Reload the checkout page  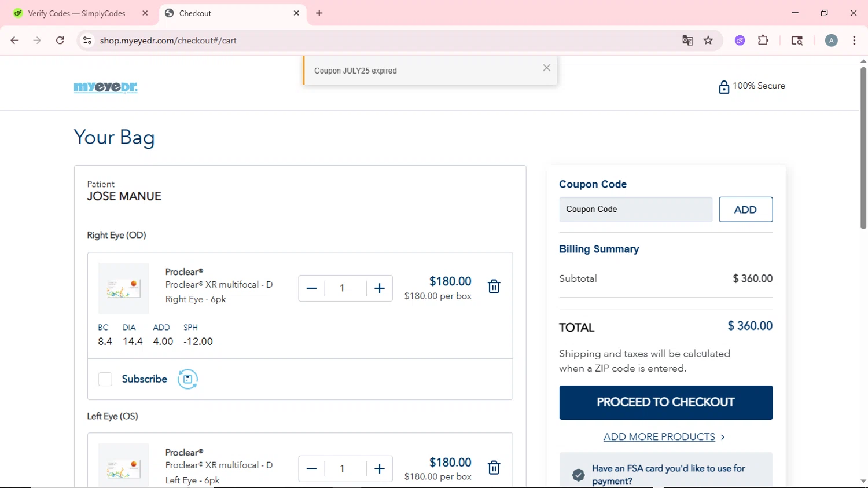pyautogui.click(x=60, y=41)
